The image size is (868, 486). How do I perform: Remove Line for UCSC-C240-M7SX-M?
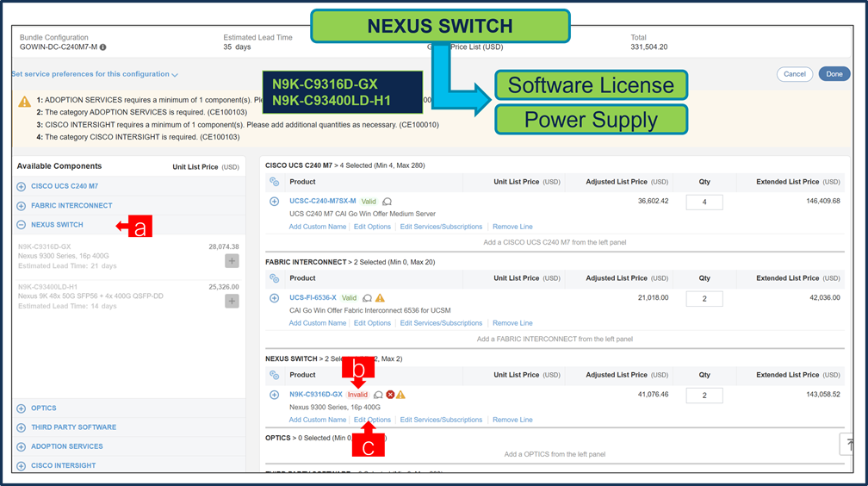click(x=512, y=227)
